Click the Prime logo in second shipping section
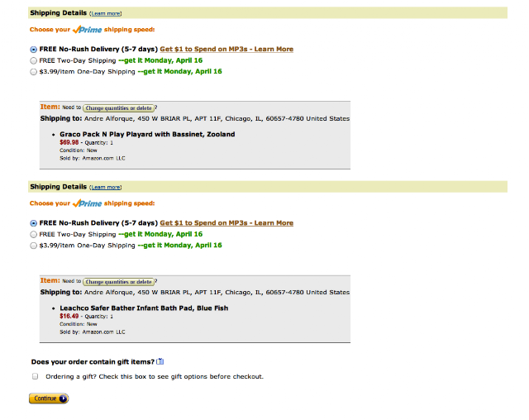529x420 pixels. (87, 203)
